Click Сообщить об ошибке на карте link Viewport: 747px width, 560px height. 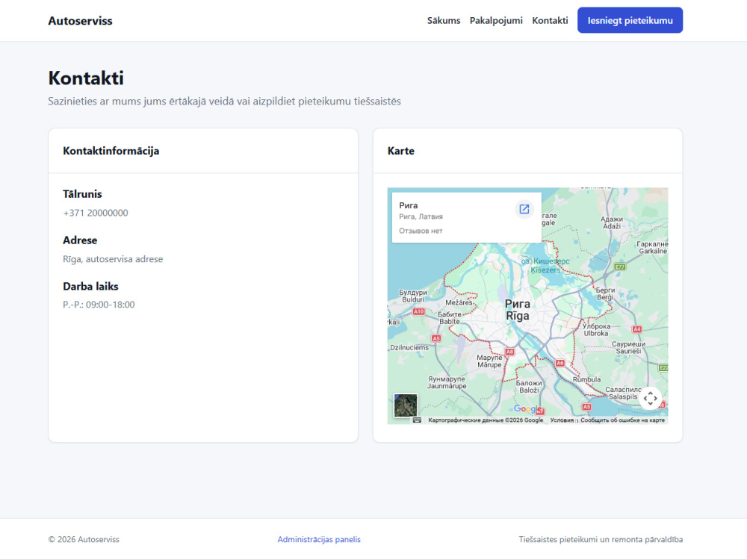(x=622, y=420)
